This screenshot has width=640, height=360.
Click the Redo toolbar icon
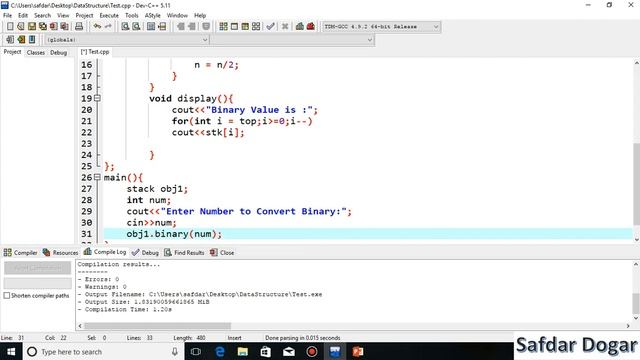(x=108, y=27)
